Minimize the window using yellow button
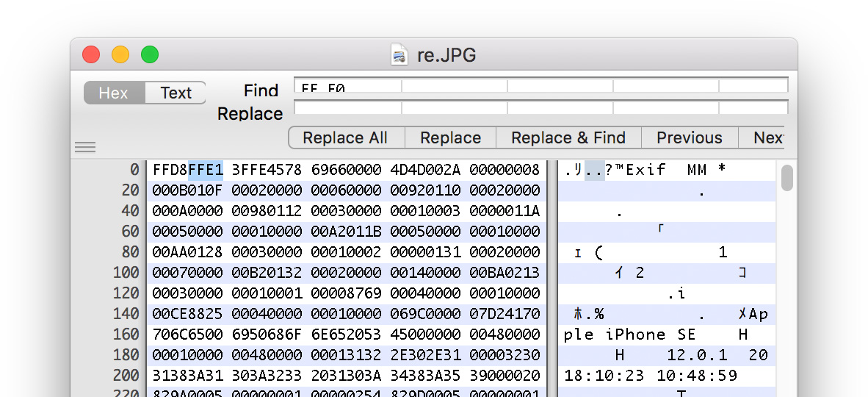The width and height of the screenshot is (868, 397). (x=120, y=54)
